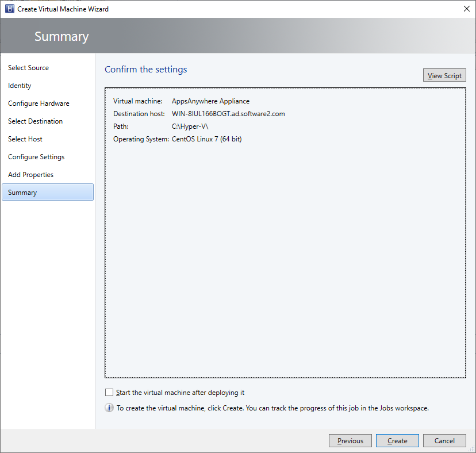Viewport: 476px width, 453px height.
Task: Click the destination host WIN-8IUL166BOGT.ad.software2.com value
Action: 228,114
